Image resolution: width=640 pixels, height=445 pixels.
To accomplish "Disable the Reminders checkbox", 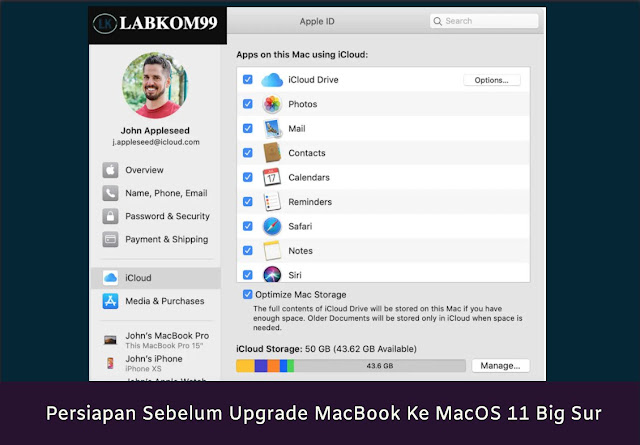I will click(x=248, y=202).
